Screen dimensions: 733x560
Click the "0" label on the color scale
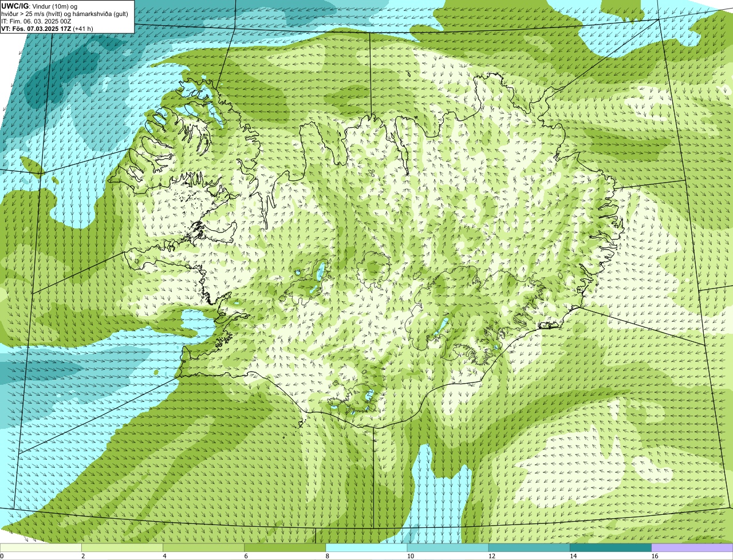coord(2,556)
